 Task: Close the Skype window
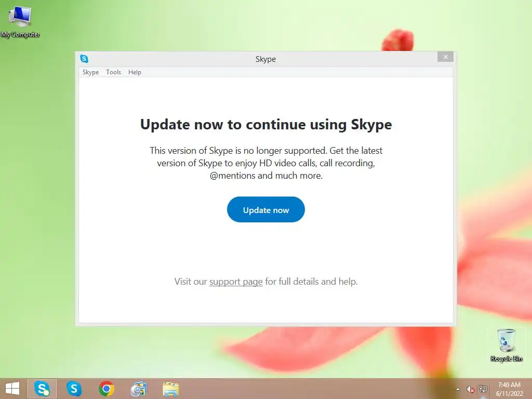tap(445, 57)
